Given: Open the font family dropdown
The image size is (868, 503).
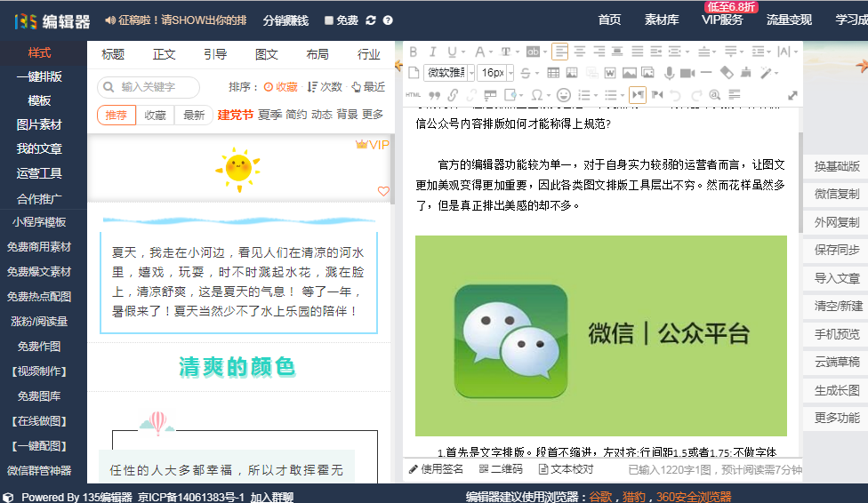Looking at the screenshot, I should tap(449, 73).
